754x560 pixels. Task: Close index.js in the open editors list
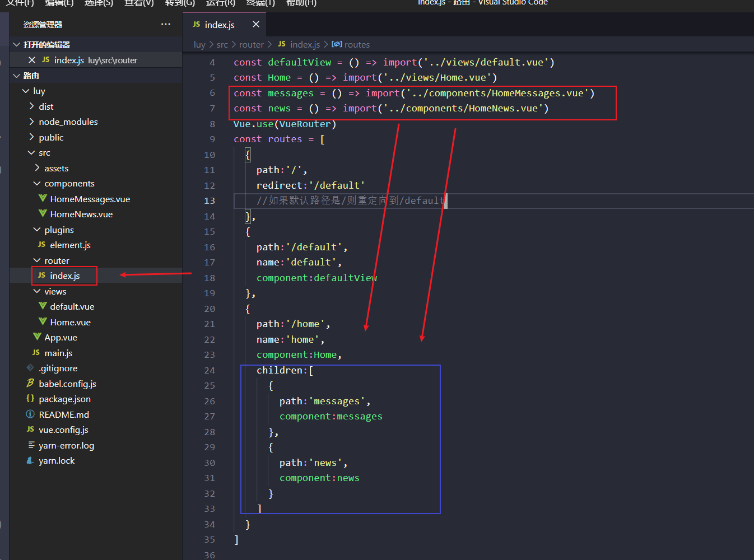coord(32,60)
